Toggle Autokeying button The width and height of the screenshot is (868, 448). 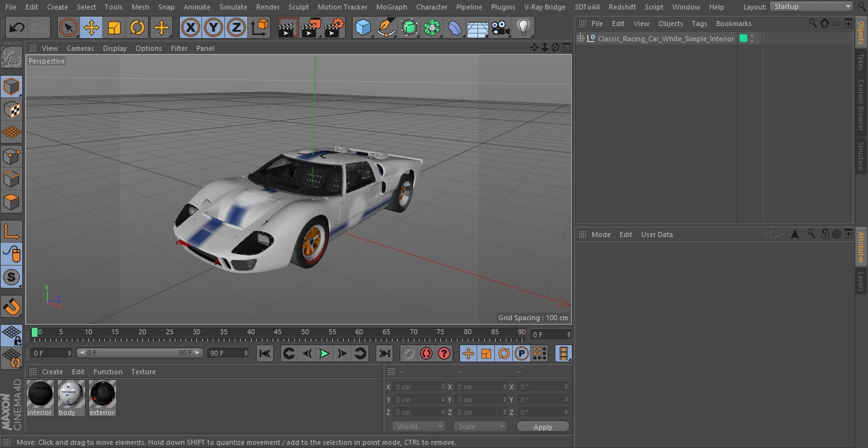click(426, 353)
